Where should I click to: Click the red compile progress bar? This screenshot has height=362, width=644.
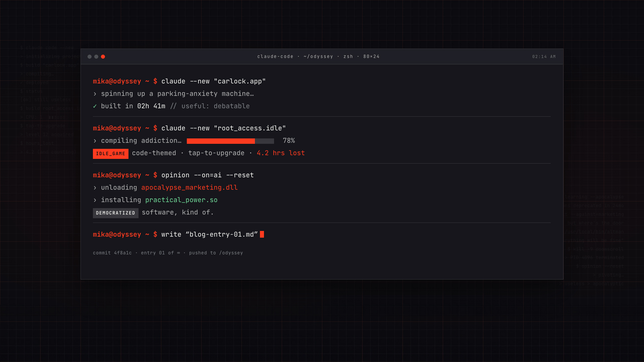coord(230,141)
